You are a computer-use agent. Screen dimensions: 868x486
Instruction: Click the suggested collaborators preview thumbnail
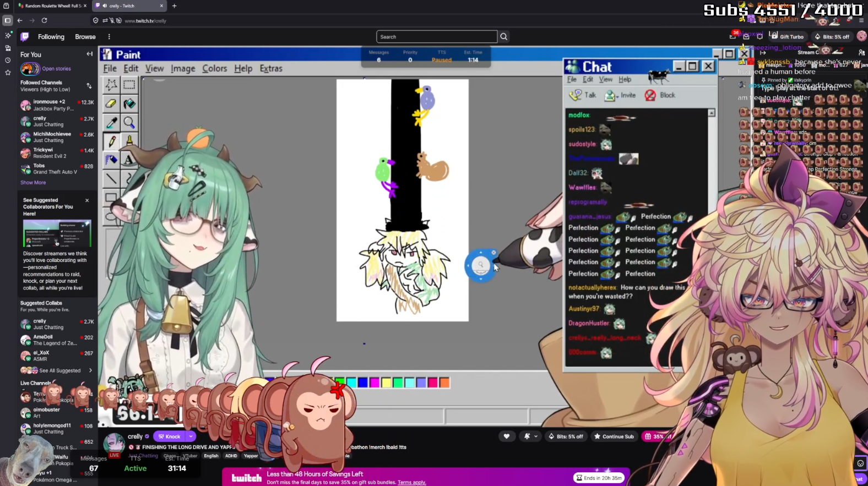(57, 233)
